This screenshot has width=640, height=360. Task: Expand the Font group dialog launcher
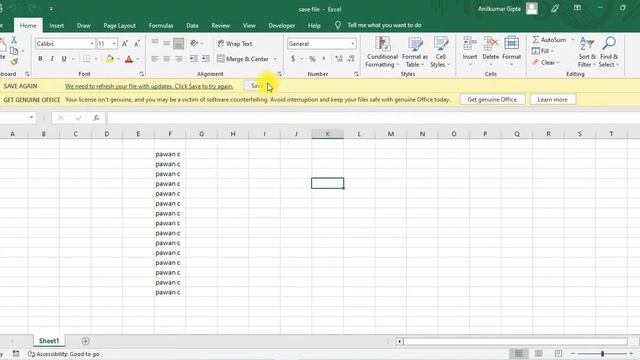tap(141, 74)
